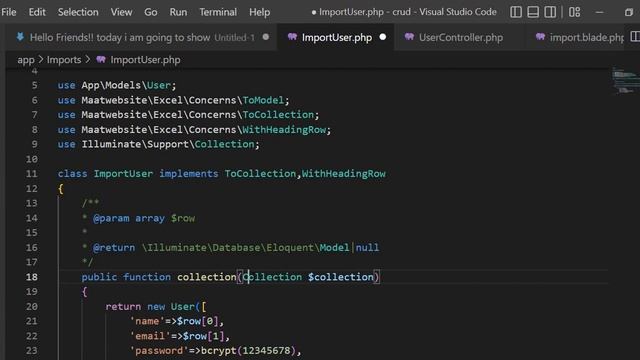
Task: Click line number 20 in gutter
Action: (31, 307)
